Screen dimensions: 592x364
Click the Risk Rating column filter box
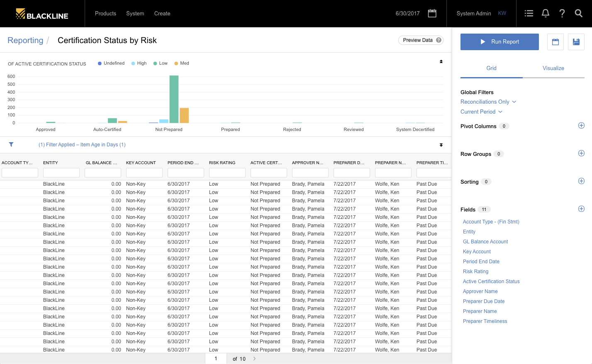pyautogui.click(x=227, y=172)
